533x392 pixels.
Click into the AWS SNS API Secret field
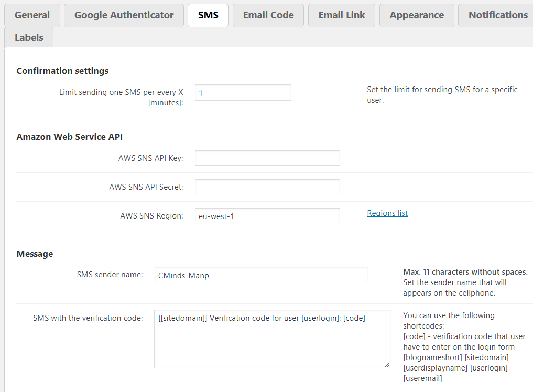pos(267,187)
